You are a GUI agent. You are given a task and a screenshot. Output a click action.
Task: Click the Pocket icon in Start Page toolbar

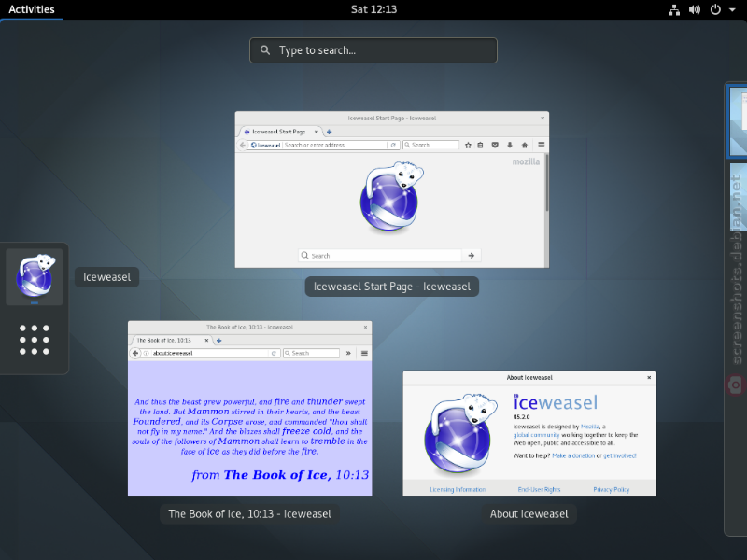coord(495,146)
